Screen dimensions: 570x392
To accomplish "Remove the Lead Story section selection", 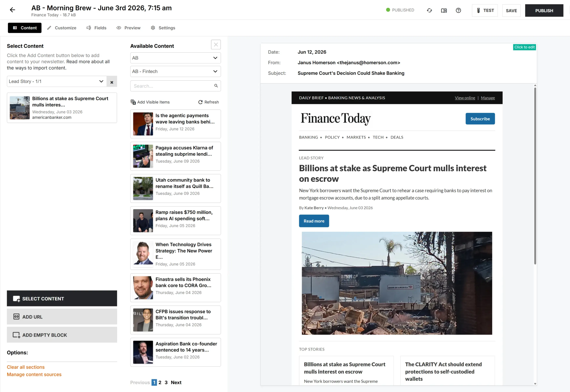I will click(112, 82).
